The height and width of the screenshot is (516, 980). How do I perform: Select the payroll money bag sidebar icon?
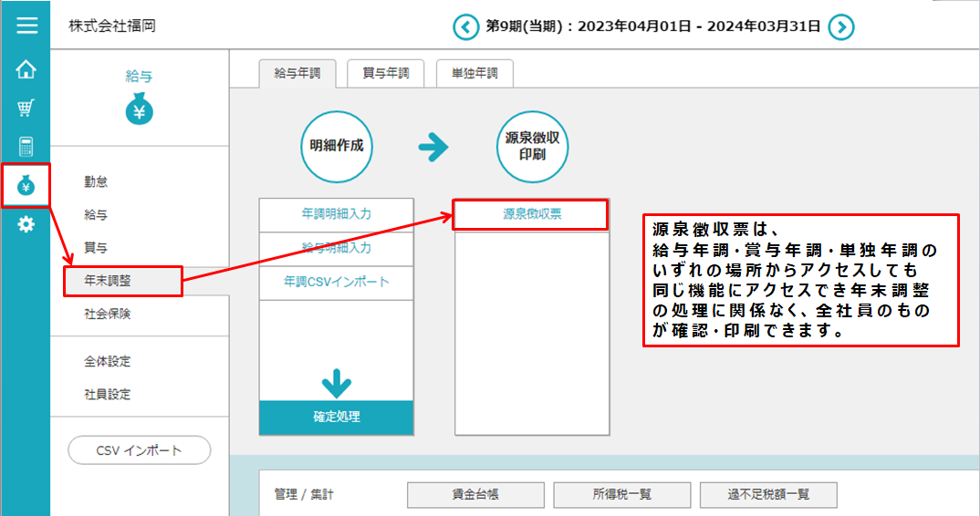tap(26, 186)
